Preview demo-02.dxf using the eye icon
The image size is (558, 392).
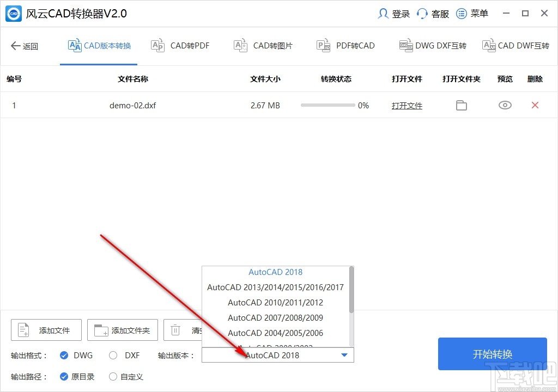pyautogui.click(x=505, y=105)
